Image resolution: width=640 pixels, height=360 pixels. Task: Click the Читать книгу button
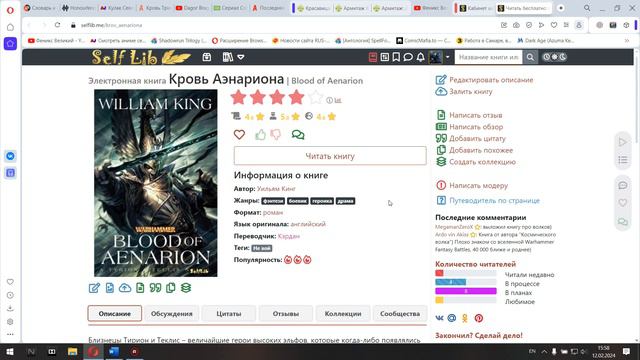tap(330, 156)
